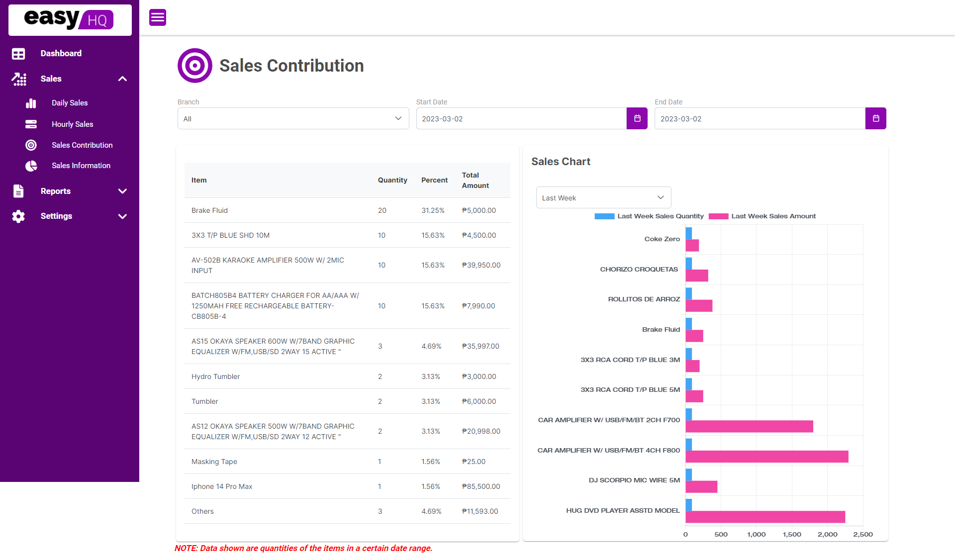Click the AS12 OKAYA SPEAKER row
The height and width of the screenshot is (560, 955).
click(x=347, y=431)
